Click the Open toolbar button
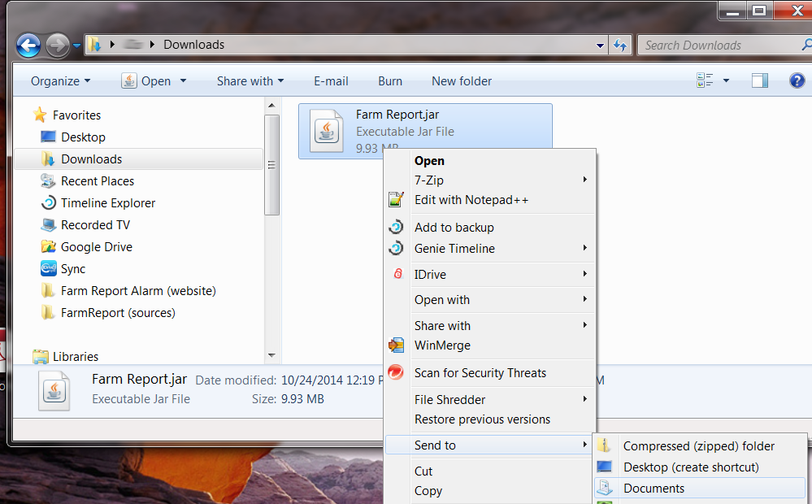 point(146,81)
